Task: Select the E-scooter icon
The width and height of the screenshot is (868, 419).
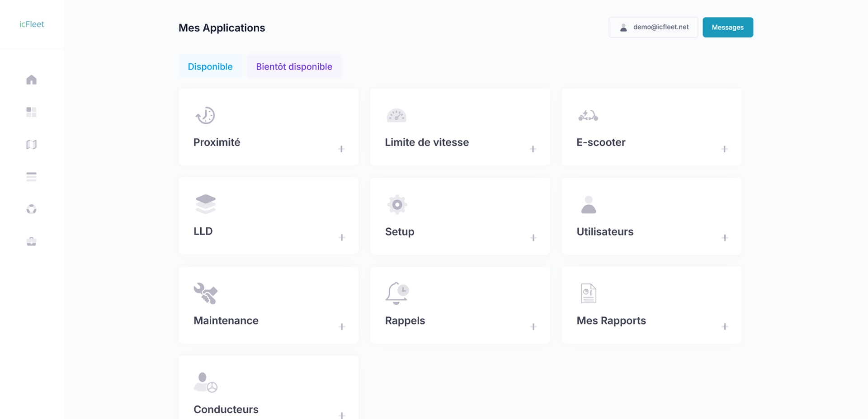Action: coord(588,116)
